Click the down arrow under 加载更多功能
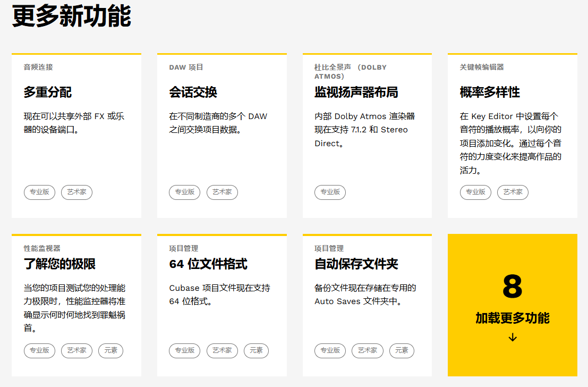 512,338
